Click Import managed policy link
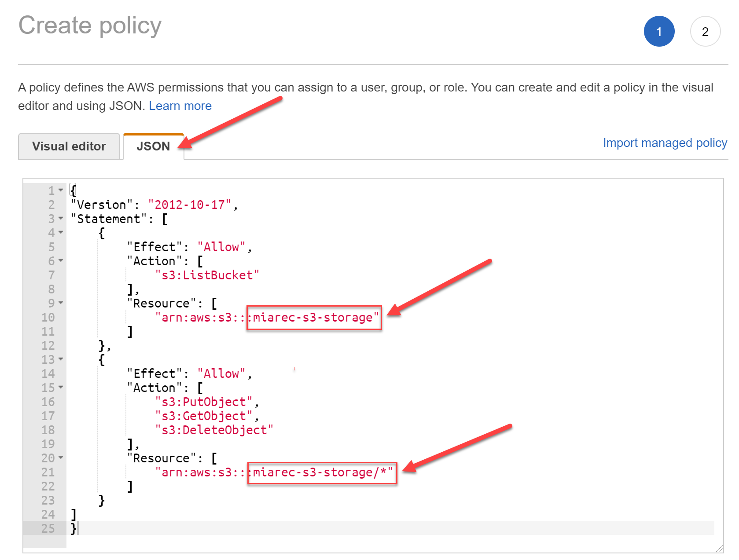Image resolution: width=739 pixels, height=560 pixels. point(665,143)
